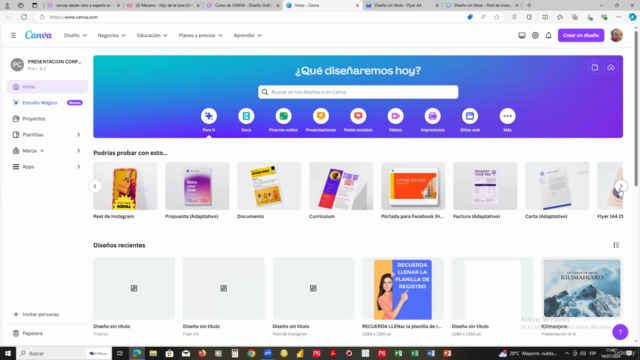The width and height of the screenshot is (640, 360).
Task: Open the user profile avatar
Action: point(616,36)
